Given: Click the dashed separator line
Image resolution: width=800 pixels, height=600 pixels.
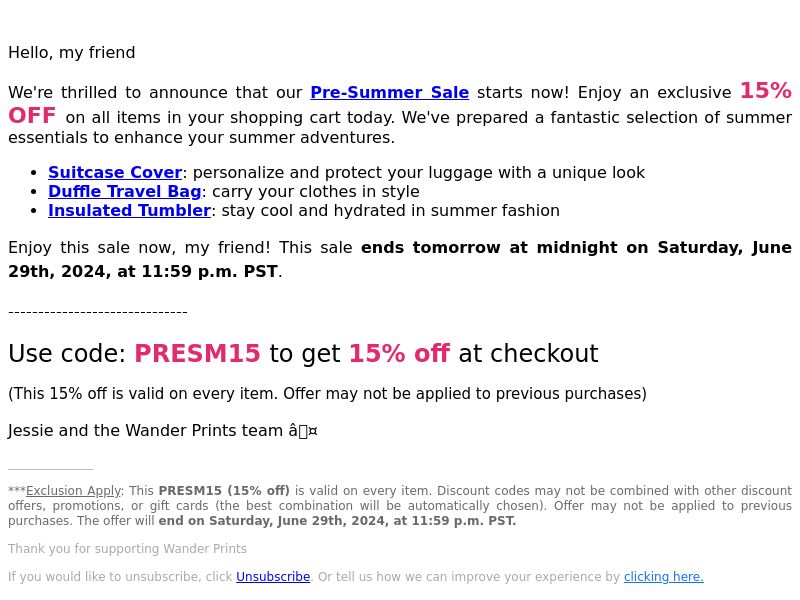Looking at the screenshot, I should click(98, 312).
